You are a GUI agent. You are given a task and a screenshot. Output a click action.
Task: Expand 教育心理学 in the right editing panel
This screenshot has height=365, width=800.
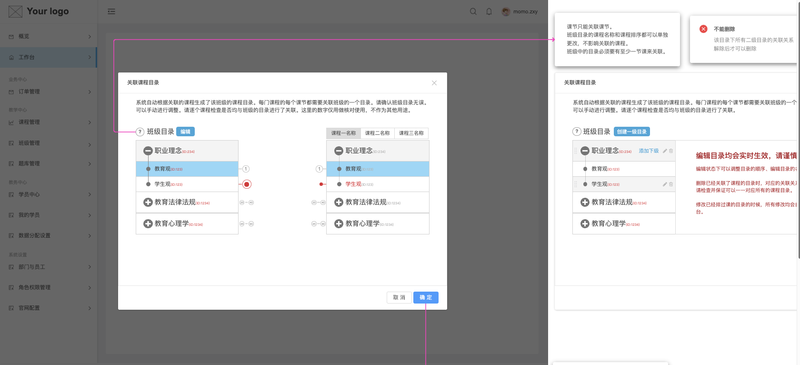585,224
